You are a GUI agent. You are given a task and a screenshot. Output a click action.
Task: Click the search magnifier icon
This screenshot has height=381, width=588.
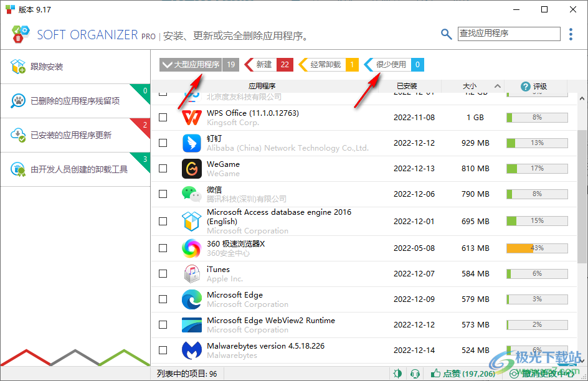(x=446, y=34)
